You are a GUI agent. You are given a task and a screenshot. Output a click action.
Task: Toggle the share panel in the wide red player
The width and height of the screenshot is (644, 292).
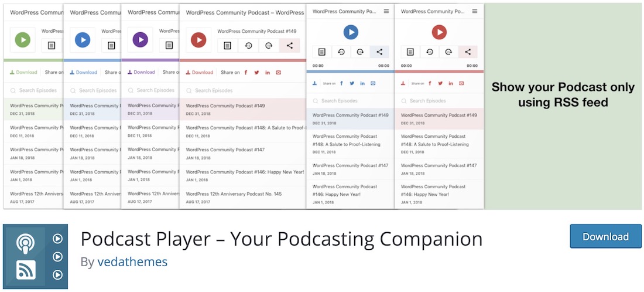click(x=290, y=46)
